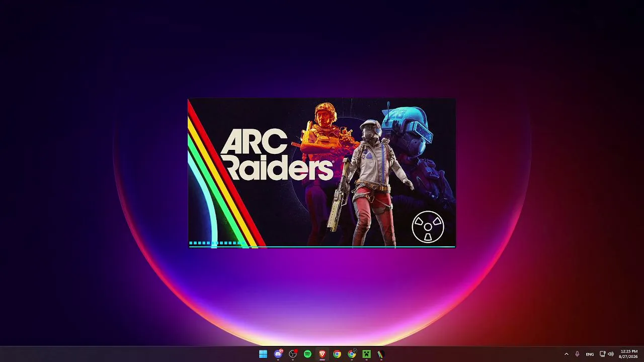Show hidden system tray icons

[567, 354]
